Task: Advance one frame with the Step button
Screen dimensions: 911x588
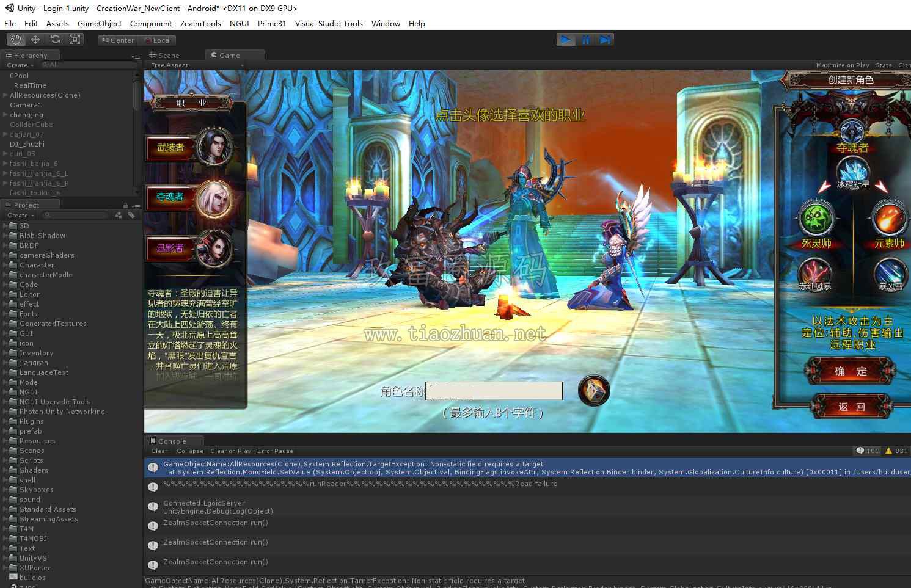Action: tap(604, 40)
